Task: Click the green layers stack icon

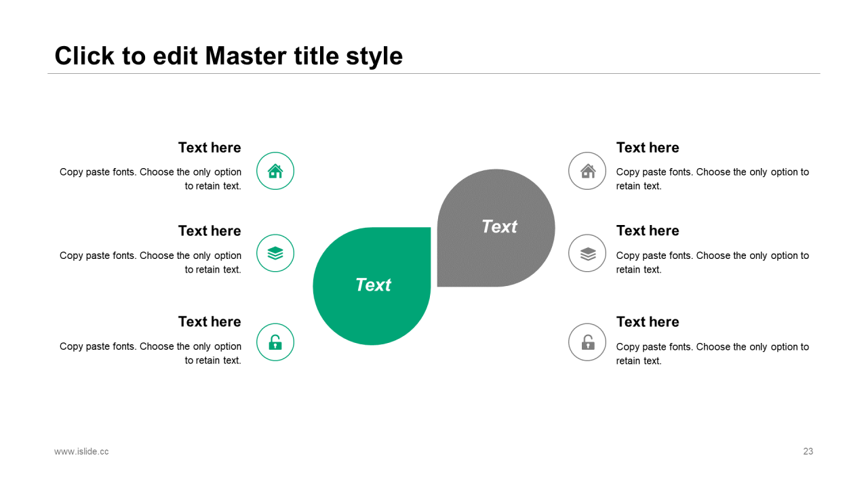Action: point(275,253)
